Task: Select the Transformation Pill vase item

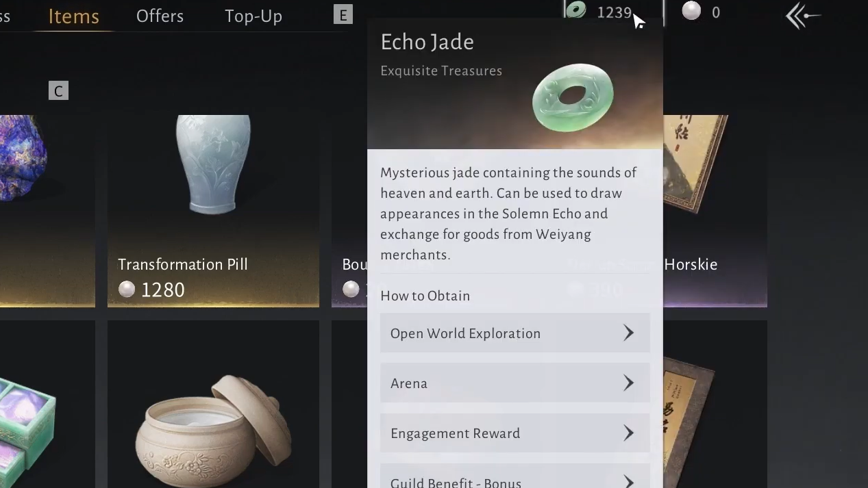Action: pyautogui.click(x=213, y=211)
